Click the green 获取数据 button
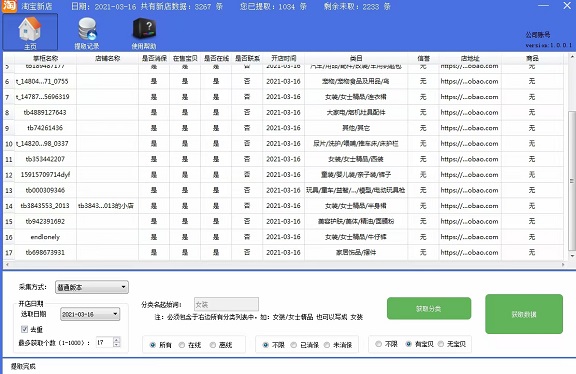 click(x=524, y=314)
